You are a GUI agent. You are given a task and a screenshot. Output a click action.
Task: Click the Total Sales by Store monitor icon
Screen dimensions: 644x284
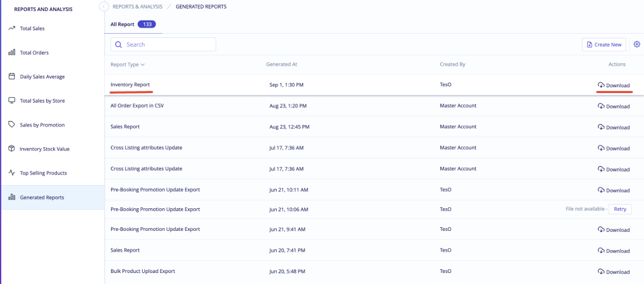tap(12, 100)
